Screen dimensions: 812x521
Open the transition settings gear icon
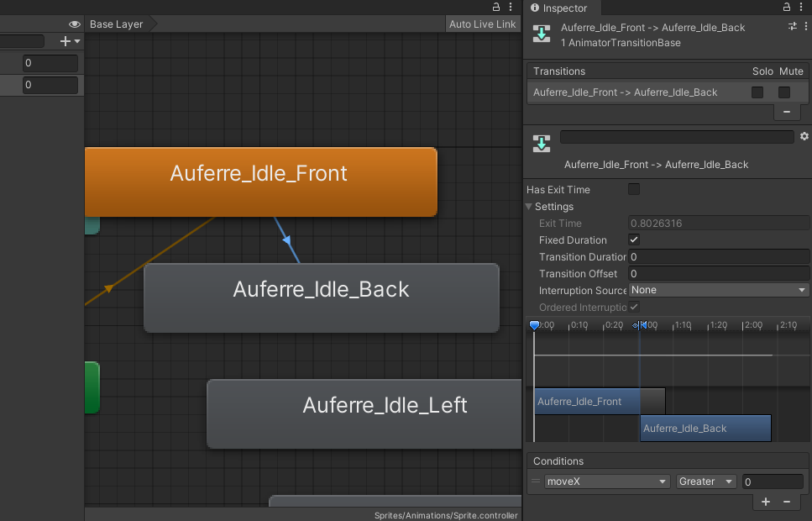804,136
